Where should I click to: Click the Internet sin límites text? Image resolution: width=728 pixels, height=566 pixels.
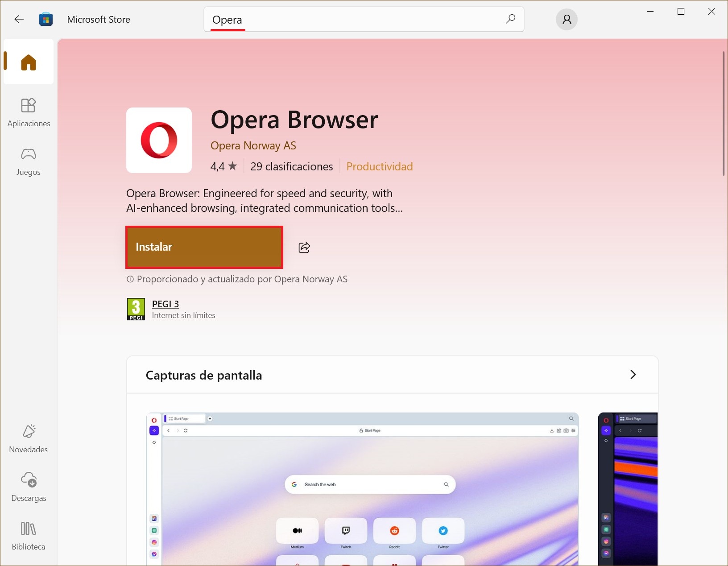[184, 315]
